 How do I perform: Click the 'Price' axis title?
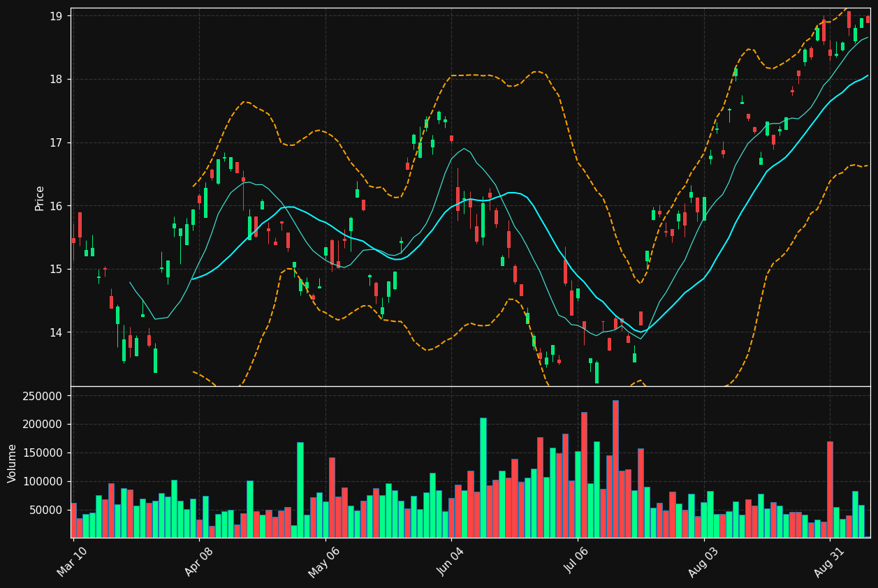click(40, 198)
